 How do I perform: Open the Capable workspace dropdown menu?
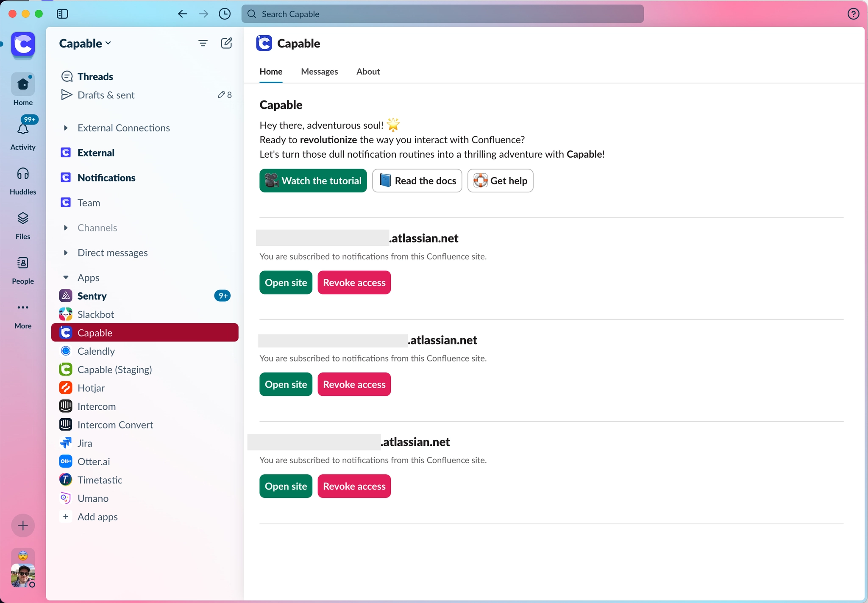point(85,43)
